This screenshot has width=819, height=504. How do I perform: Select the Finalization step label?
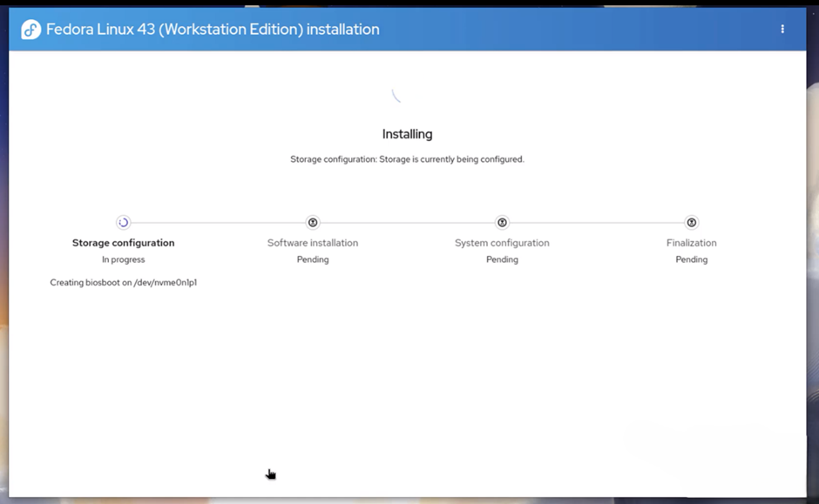[x=691, y=243]
